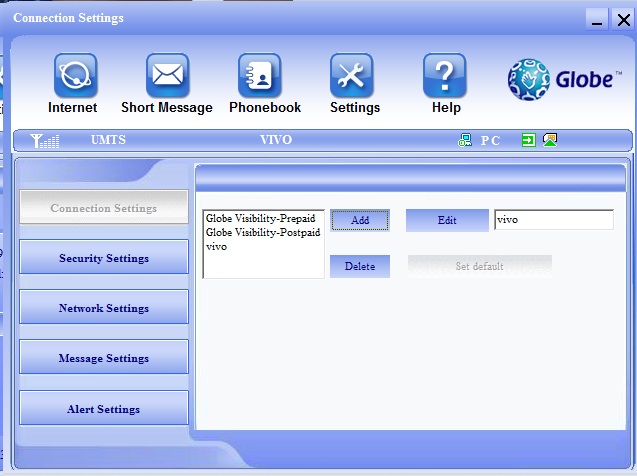637x476 pixels.
Task: Open the Internet globe icon
Action: tap(76, 76)
